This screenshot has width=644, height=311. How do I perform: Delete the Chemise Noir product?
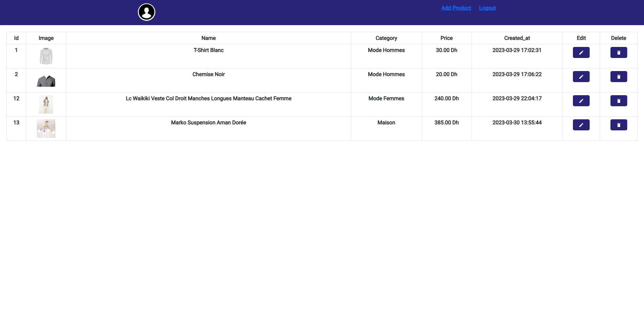pyautogui.click(x=619, y=76)
